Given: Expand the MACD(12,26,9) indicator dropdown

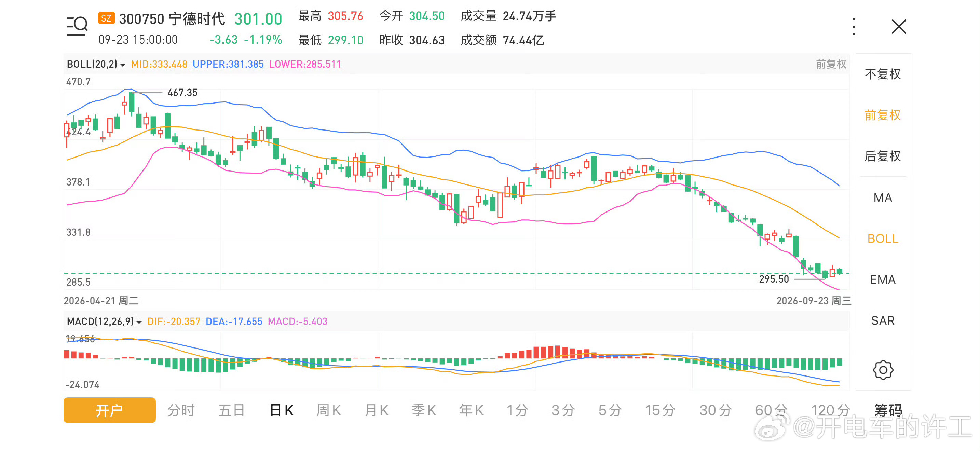Looking at the screenshot, I should [104, 321].
